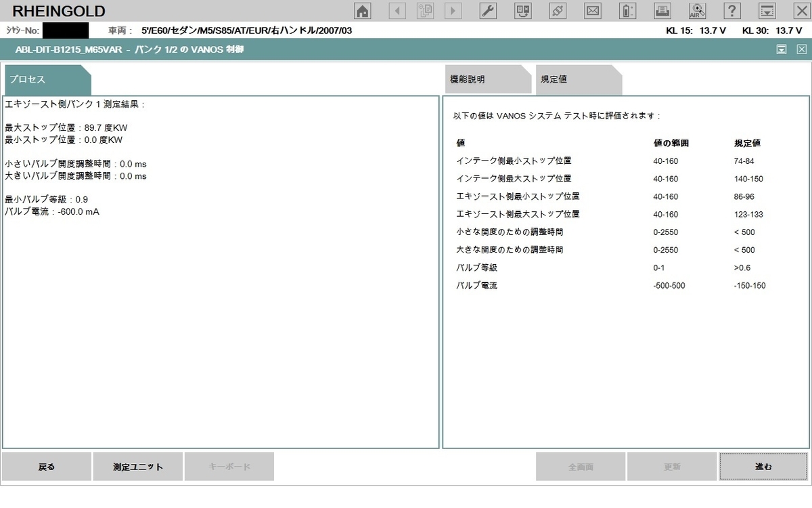Select the バルブ電流：-600.0 mA line

tap(52, 211)
